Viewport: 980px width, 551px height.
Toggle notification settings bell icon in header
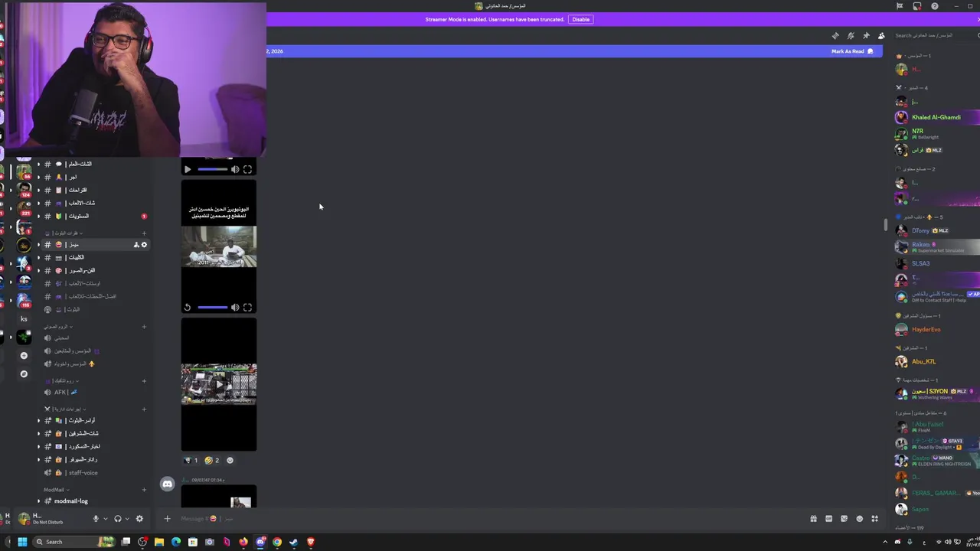click(x=851, y=35)
